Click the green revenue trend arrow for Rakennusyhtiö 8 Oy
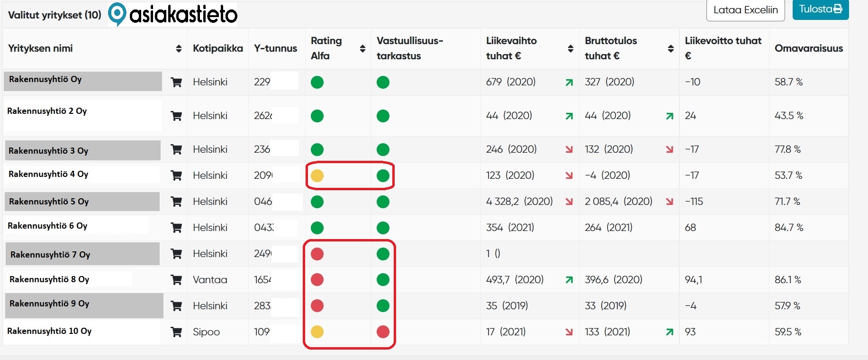Viewport: 868px width, 360px height. click(x=569, y=280)
